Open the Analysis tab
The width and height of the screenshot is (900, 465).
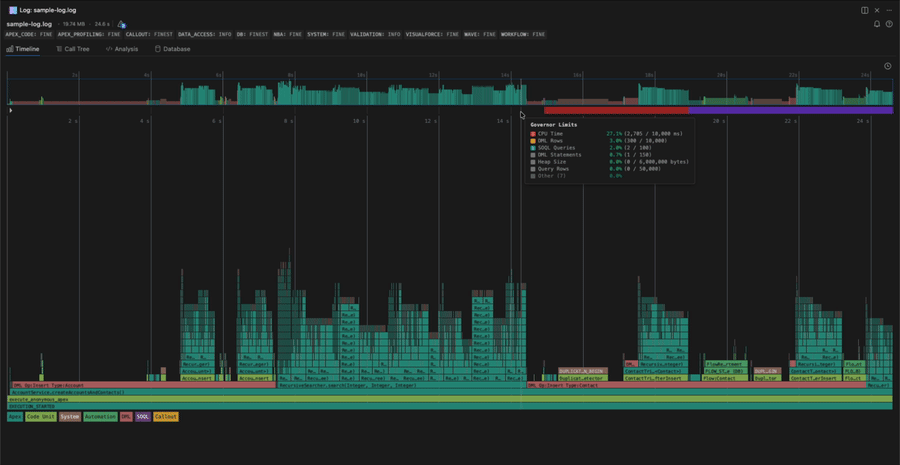pos(122,49)
